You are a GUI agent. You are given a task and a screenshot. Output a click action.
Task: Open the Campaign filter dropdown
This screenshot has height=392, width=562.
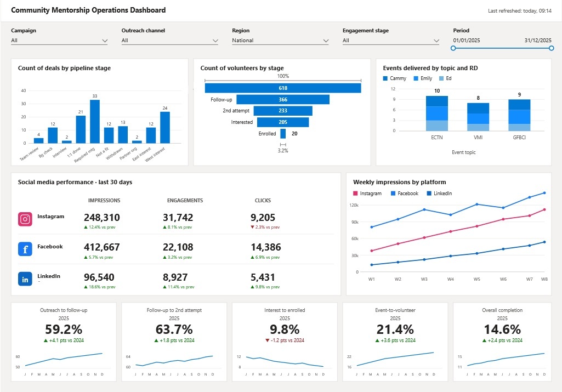(x=59, y=41)
